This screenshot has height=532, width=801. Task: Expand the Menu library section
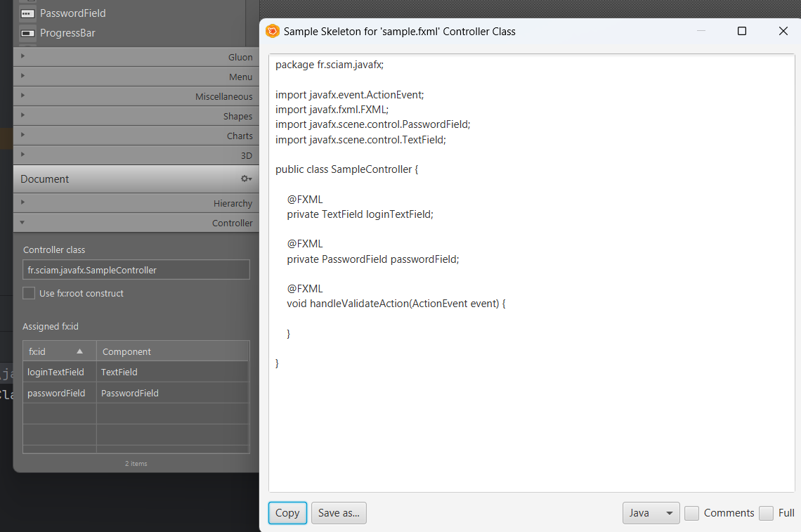pyautogui.click(x=136, y=77)
